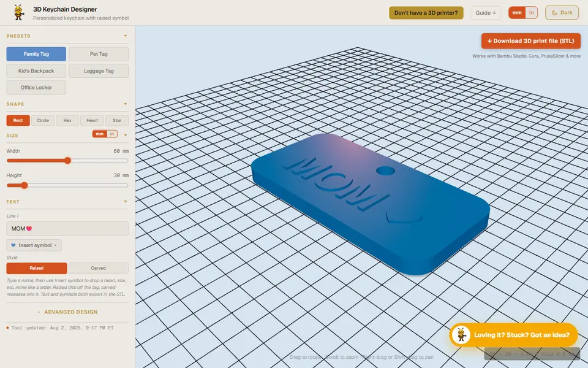Click the Works with Bambu Studio text
The height and width of the screenshot is (368, 588).
coord(526,56)
